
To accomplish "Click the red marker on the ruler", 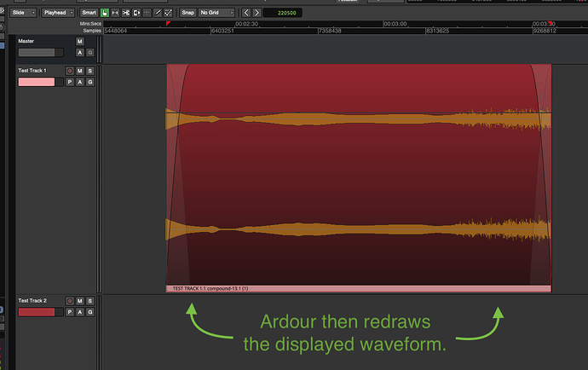I will click(x=168, y=24).
